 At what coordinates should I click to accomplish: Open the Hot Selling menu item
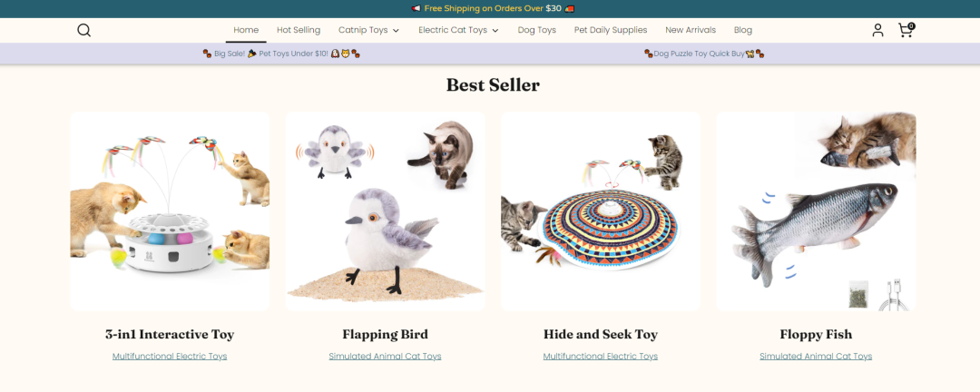click(x=299, y=30)
